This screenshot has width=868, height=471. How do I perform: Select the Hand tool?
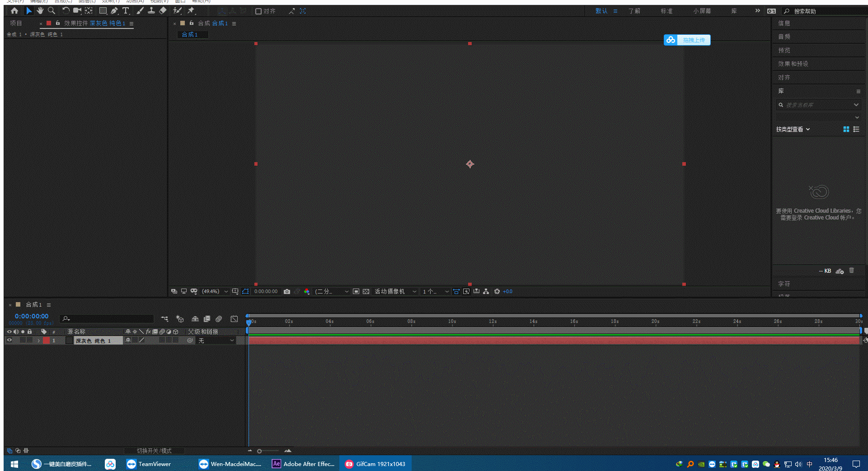40,11
